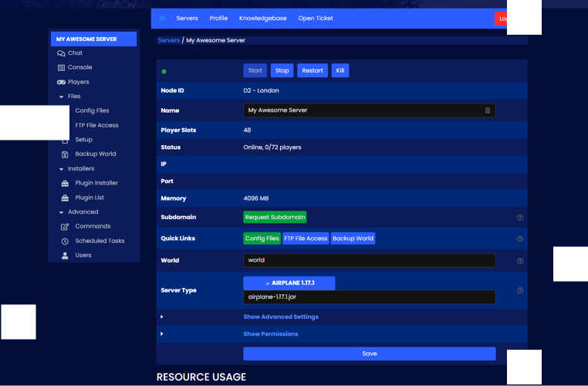The image size is (588, 386).
Task: Open Users in the sidebar
Action: (83, 256)
